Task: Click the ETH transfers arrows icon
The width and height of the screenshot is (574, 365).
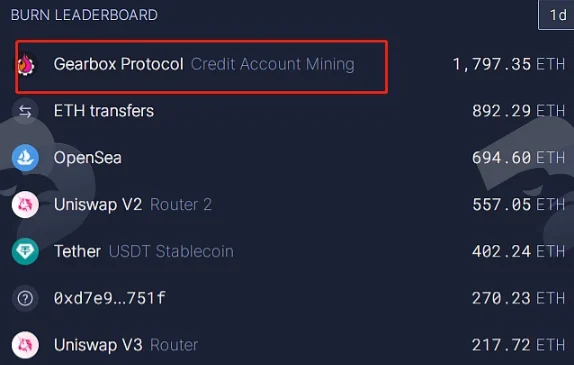Action: coord(25,111)
